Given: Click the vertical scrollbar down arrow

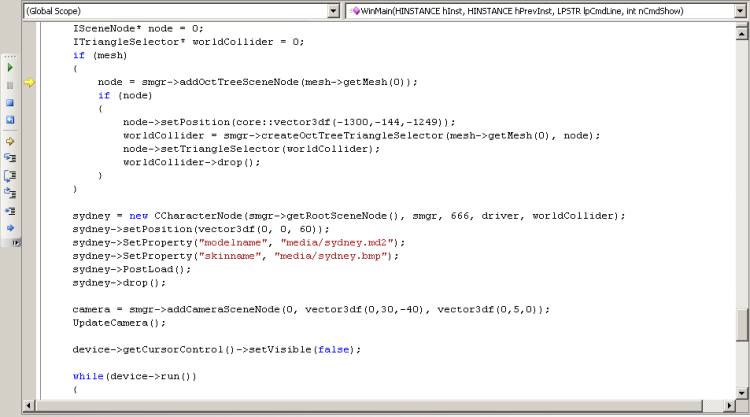Looking at the screenshot, I should 741,393.
